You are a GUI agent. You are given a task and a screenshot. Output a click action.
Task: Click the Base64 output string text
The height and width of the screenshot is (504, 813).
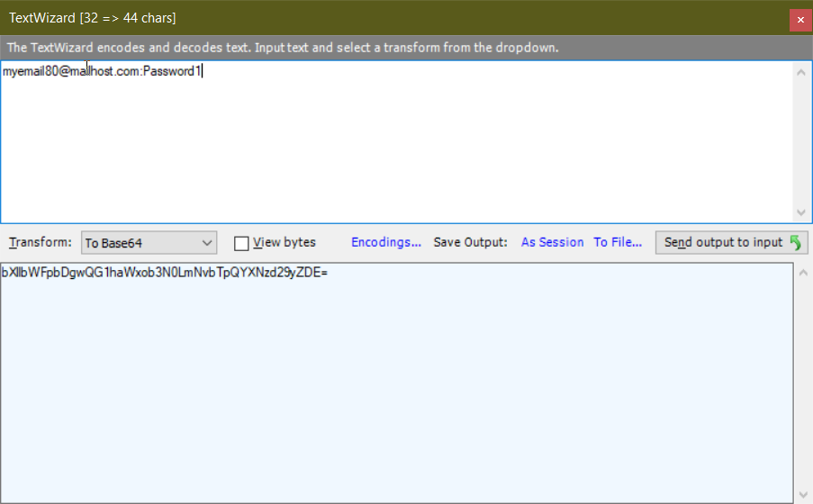[165, 272]
